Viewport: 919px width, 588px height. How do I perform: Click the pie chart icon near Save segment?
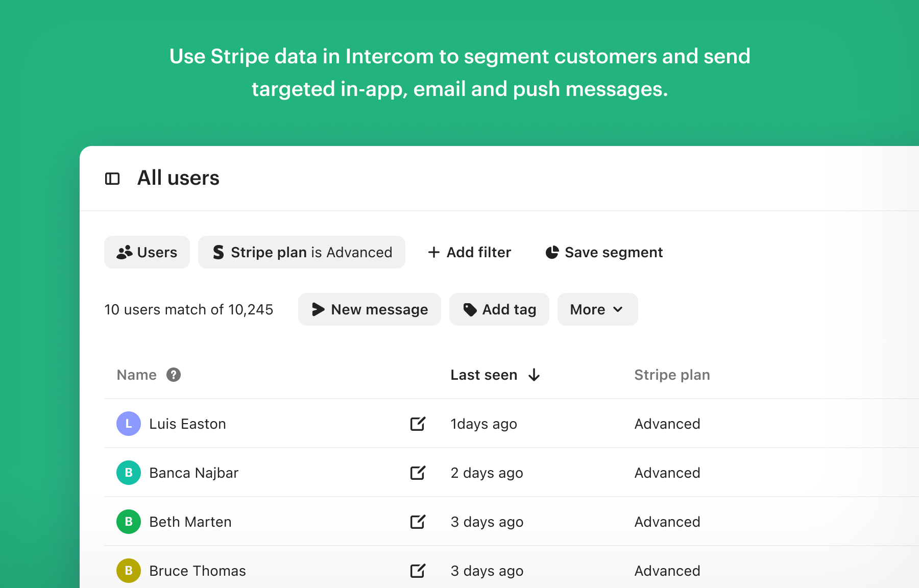click(552, 252)
